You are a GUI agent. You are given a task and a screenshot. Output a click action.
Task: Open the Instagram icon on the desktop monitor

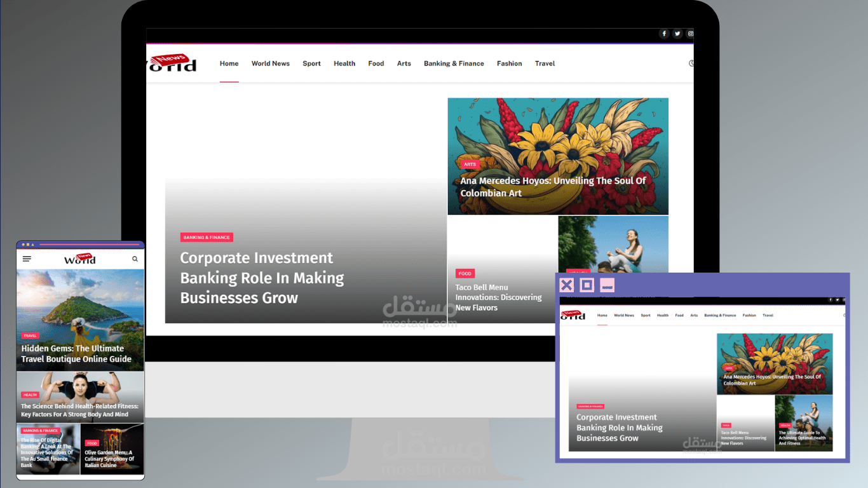(691, 34)
